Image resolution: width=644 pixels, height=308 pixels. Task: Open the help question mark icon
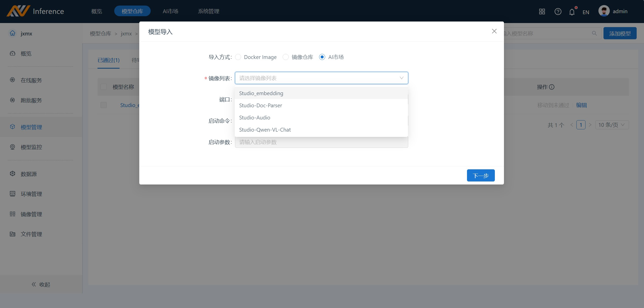[558, 12]
